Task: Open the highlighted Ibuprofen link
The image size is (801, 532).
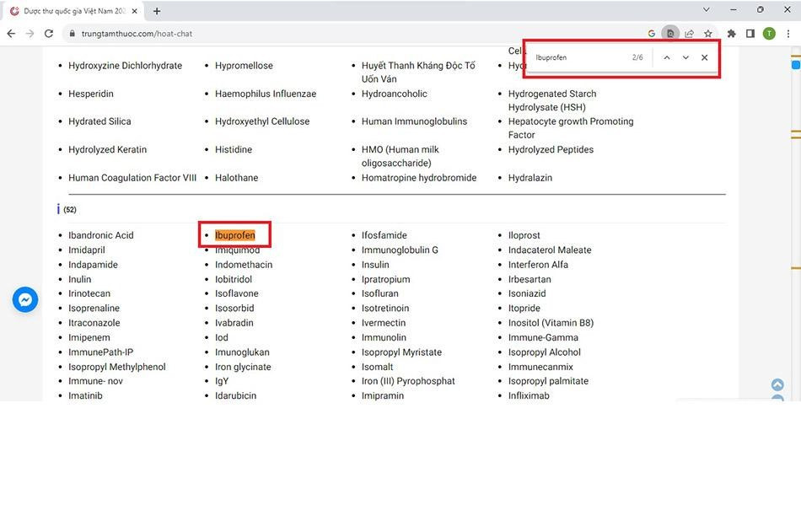Action: [x=234, y=235]
